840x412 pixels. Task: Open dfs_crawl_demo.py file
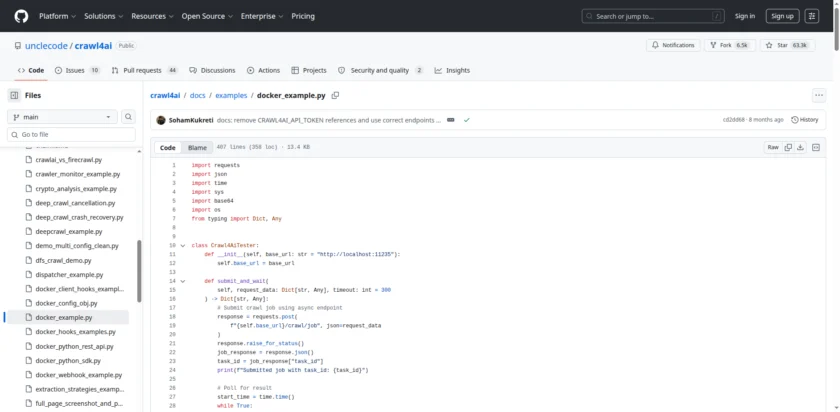63,260
